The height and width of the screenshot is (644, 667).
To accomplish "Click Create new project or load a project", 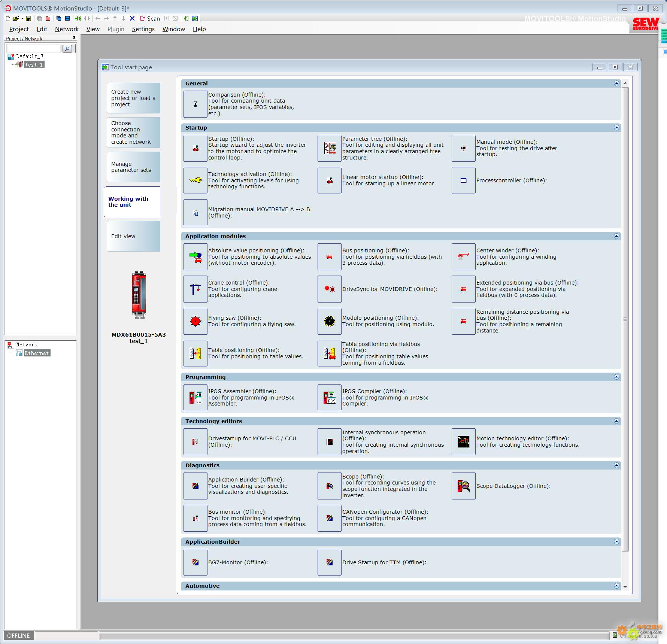I will [134, 98].
